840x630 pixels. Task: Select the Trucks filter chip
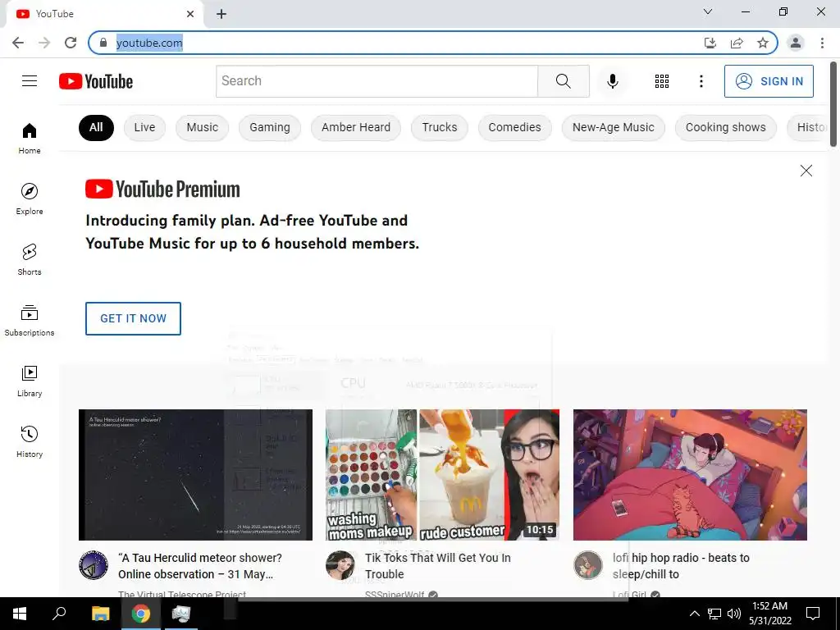click(440, 127)
